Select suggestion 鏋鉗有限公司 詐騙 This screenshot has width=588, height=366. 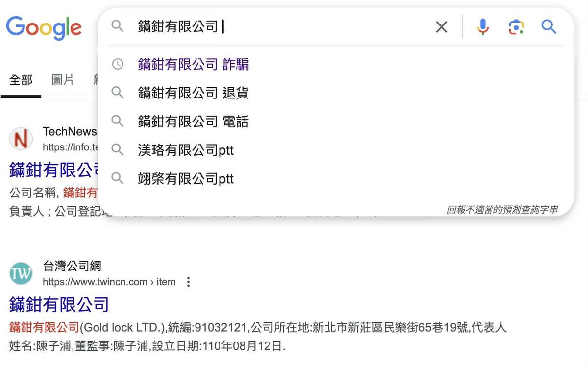click(x=193, y=64)
